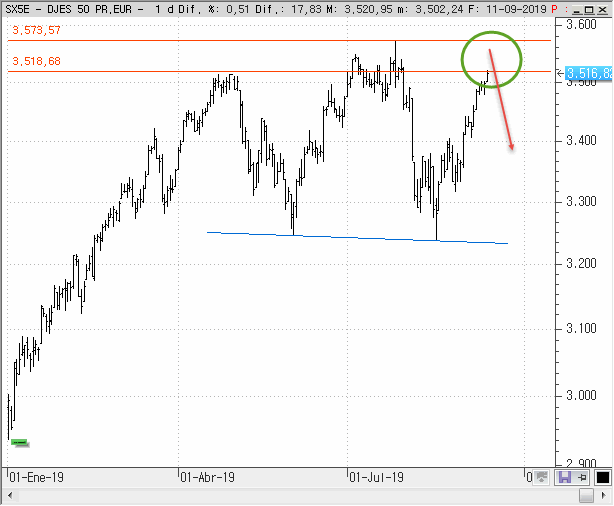This screenshot has height=506, width=614.
Task: Click the m: 3,502,24 low readout
Action: tap(429, 9)
